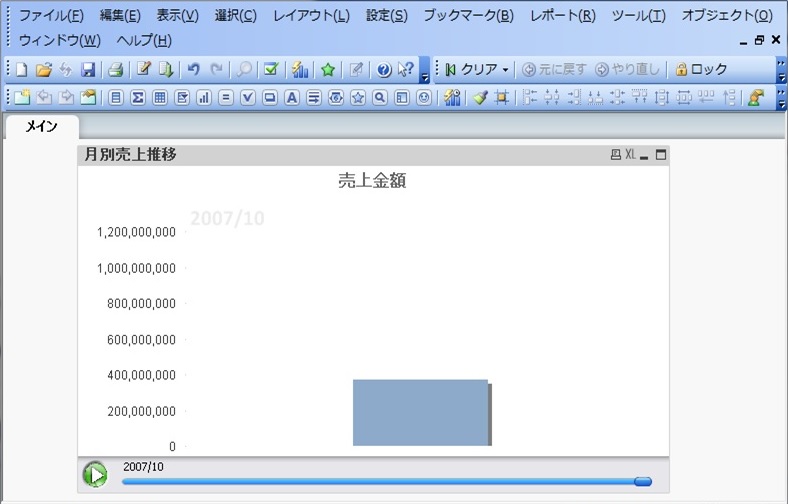Create a Statistics Box with sigma icon

click(x=138, y=97)
